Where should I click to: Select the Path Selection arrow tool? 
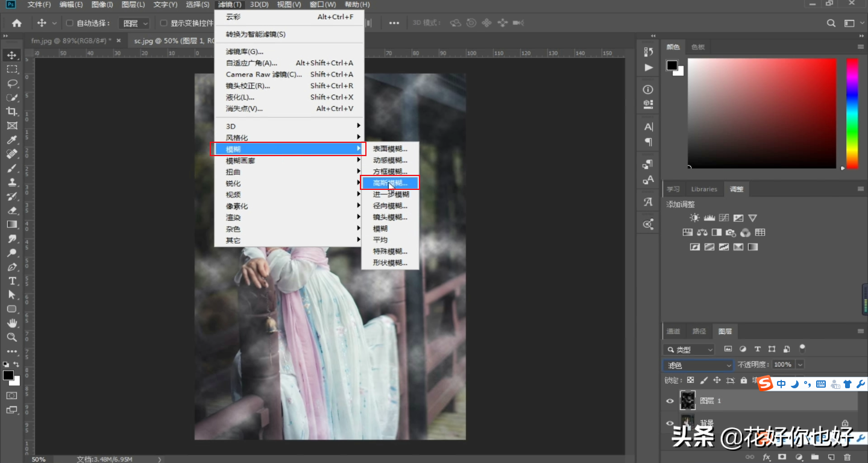coord(11,295)
